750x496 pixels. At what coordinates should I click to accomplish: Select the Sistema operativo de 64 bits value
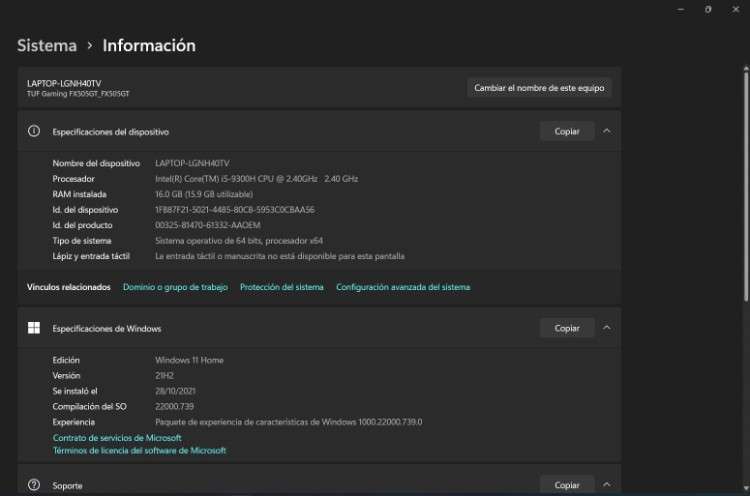tap(239, 241)
